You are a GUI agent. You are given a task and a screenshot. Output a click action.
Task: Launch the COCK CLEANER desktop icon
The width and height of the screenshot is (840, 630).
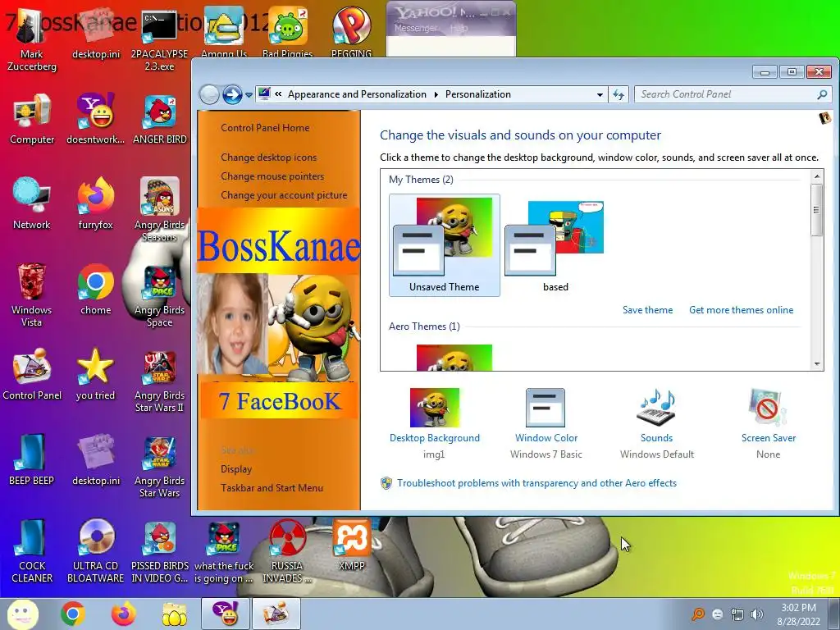click(32, 550)
